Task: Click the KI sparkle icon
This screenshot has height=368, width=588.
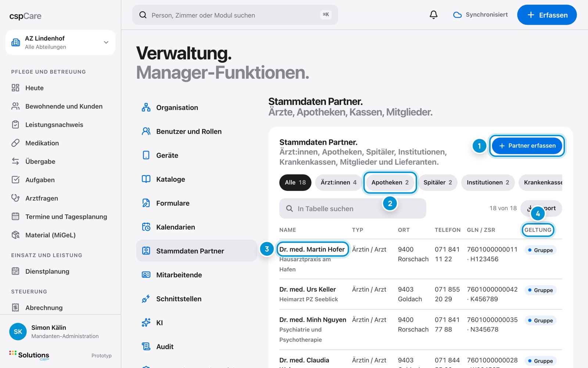Action: pos(146,323)
